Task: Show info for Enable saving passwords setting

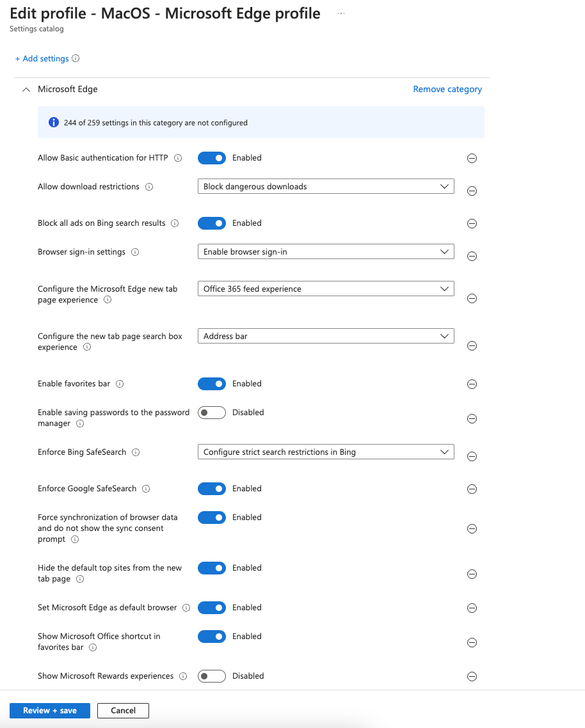Action: coord(80,423)
